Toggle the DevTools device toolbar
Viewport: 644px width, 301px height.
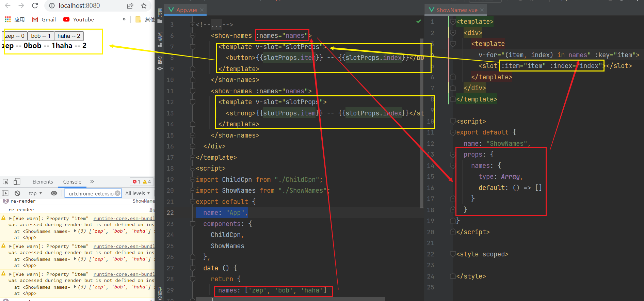pos(17,181)
